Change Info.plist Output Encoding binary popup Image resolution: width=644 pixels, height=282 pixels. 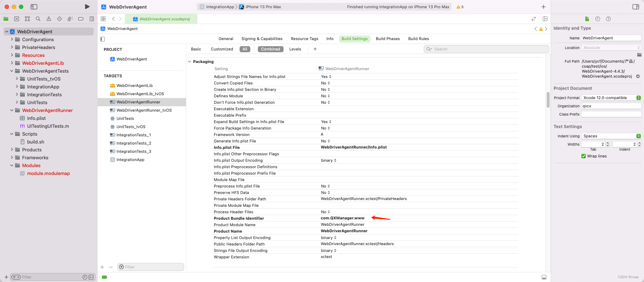pos(329,160)
